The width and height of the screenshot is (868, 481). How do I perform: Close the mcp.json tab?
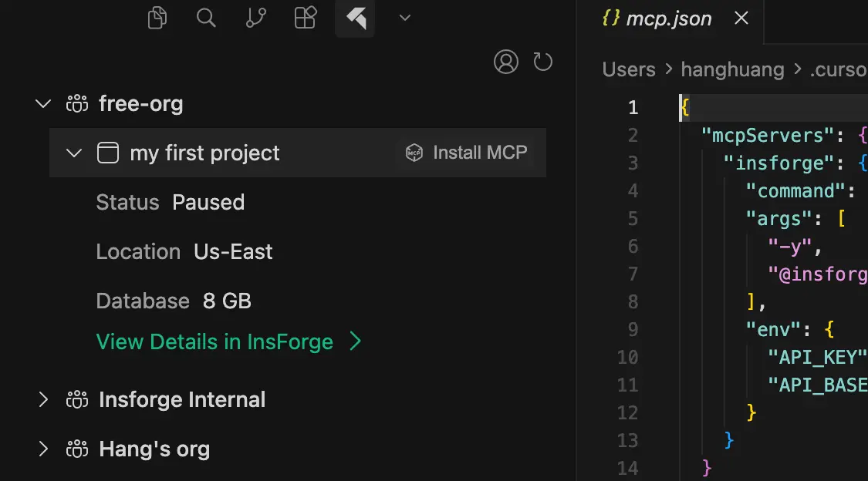pos(741,18)
